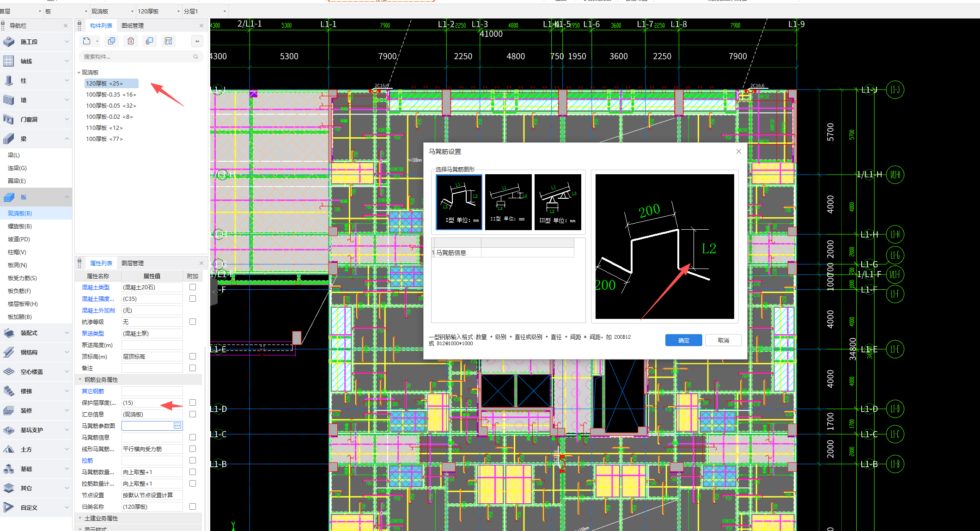Click the ellipsis button in 马凳筋参数图
The height and width of the screenshot is (531, 980).
point(177,426)
